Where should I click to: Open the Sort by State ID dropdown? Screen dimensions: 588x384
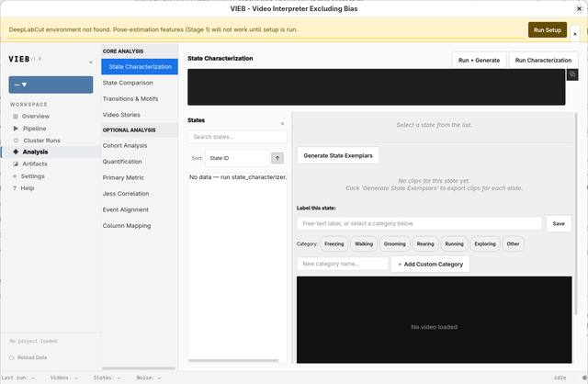click(237, 158)
